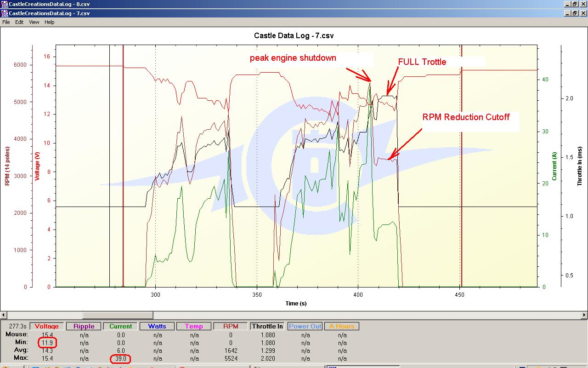This screenshot has height=368, width=588.
Task: Open the Edit menu
Action: tap(19, 22)
